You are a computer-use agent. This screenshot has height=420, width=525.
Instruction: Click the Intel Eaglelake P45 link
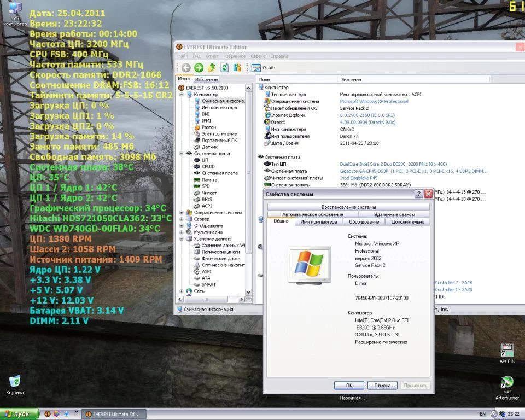[359, 178]
